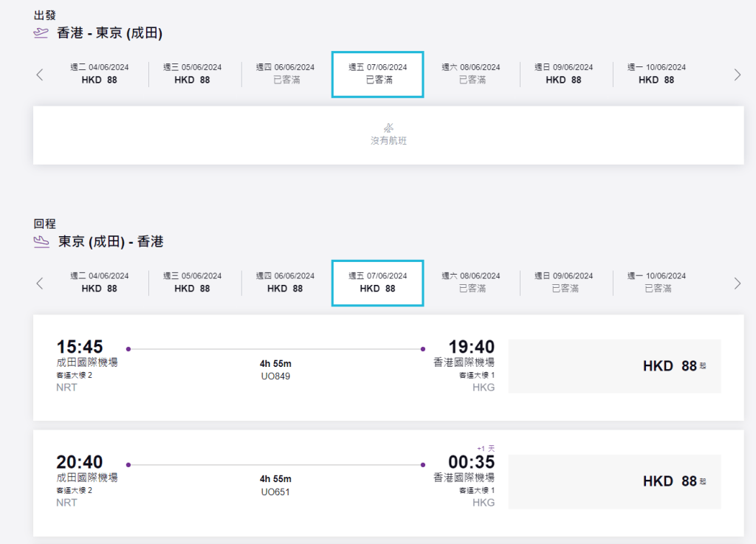Click the +1 天 label on flight UO651
Image resolution: width=756 pixels, height=544 pixels.
485,449
